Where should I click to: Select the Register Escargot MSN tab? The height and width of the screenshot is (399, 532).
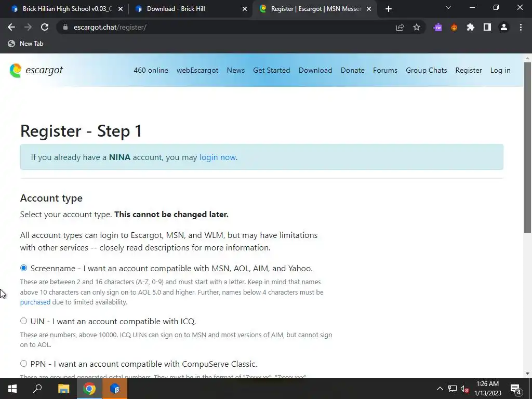(x=314, y=9)
